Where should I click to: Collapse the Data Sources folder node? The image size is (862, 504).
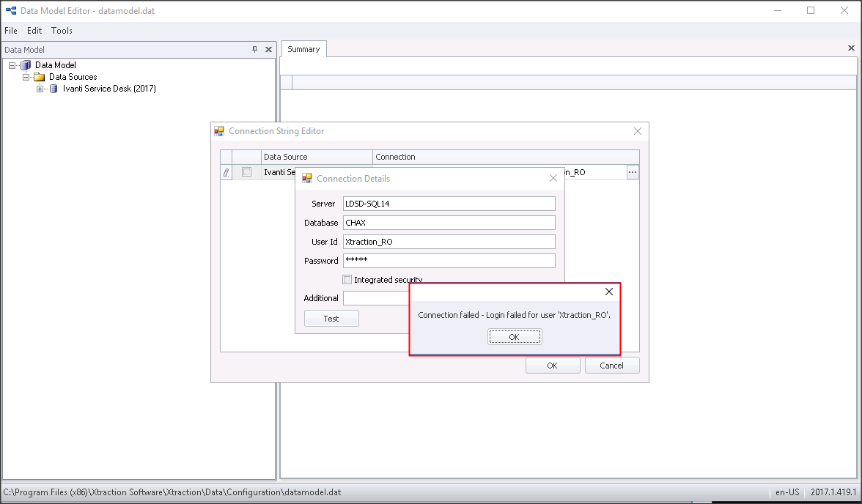pyautogui.click(x=26, y=76)
